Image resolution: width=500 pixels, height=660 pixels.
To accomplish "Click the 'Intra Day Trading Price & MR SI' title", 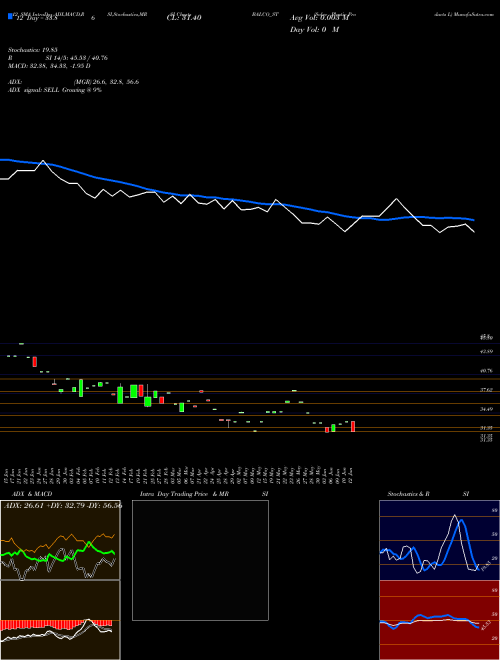I will [x=204, y=494].
